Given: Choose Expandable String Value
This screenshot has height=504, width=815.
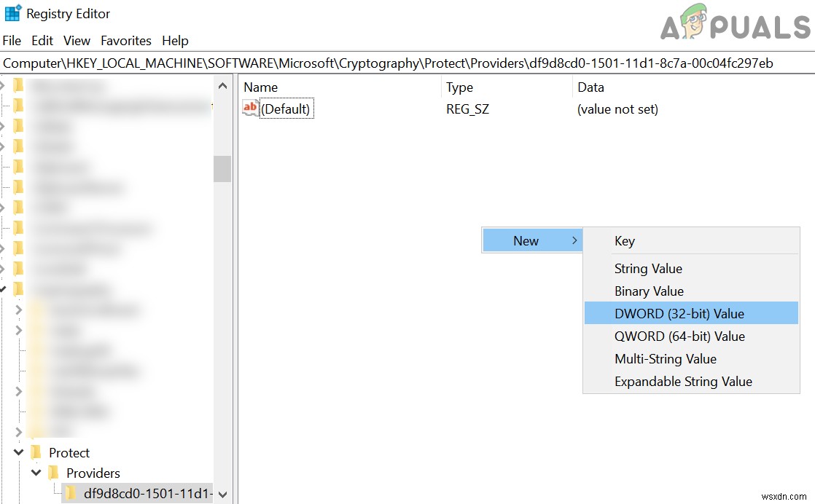Looking at the screenshot, I should pyautogui.click(x=691, y=382).
